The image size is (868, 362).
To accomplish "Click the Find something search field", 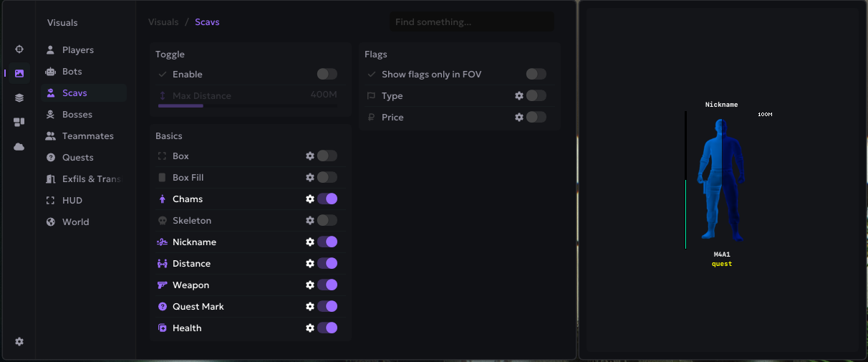I will tap(471, 22).
